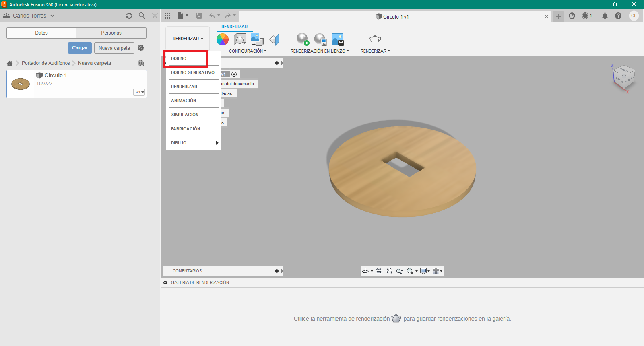Viewport: 644px width, 346px height.
Task: Collapse the Galería de Renderización panel
Action: click(x=165, y=283)
